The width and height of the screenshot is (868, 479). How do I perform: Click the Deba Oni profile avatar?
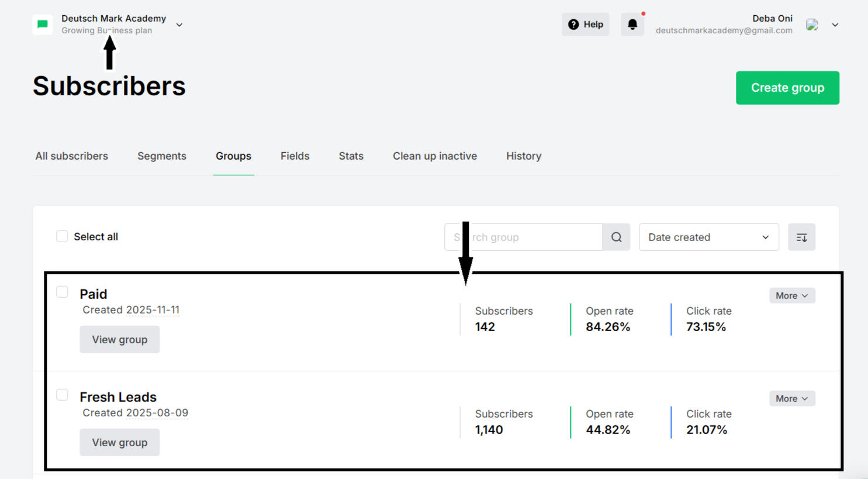click(812, 25)
